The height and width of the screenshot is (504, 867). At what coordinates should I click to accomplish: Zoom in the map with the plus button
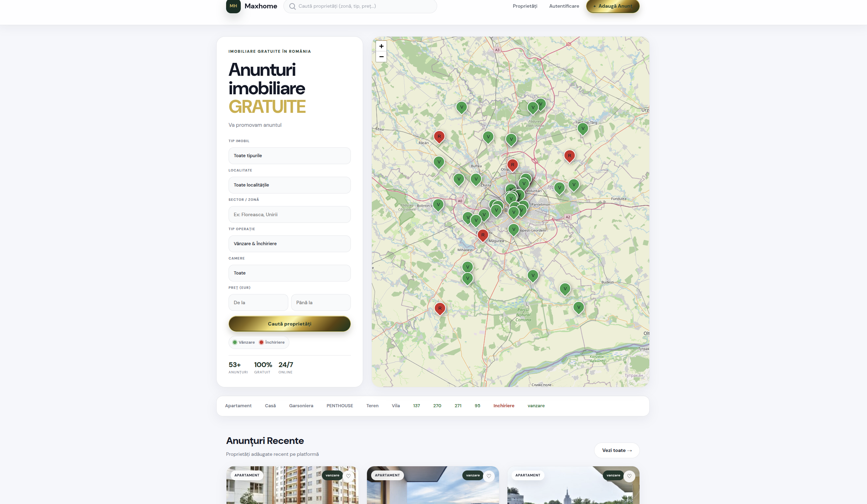(x=381, y=46)
